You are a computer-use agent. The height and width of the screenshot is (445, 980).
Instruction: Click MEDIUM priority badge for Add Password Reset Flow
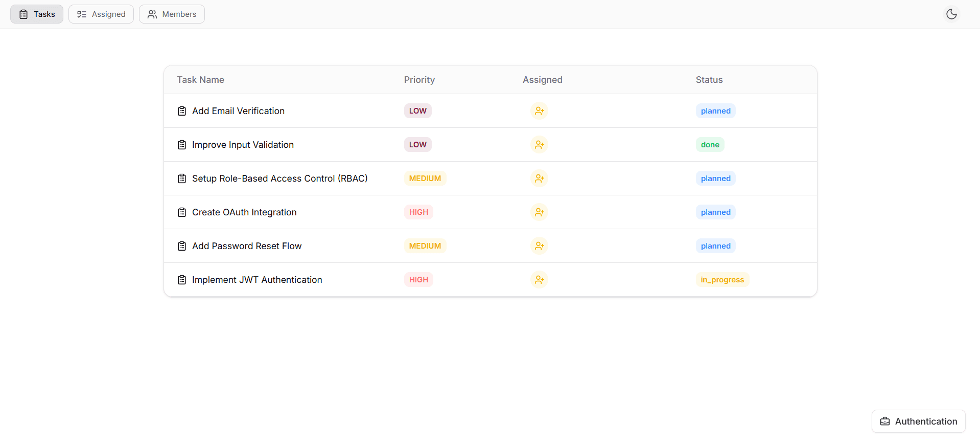425,246
